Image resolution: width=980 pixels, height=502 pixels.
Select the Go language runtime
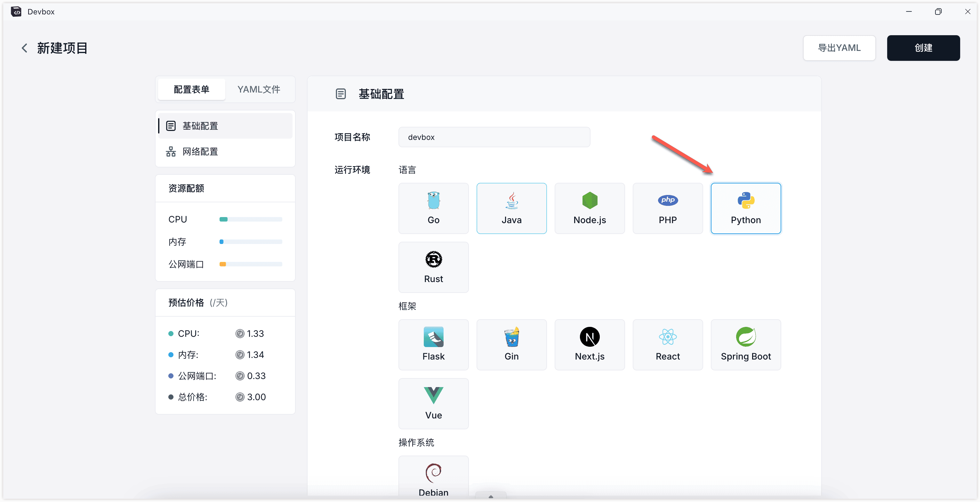pyautogui.click(x=433, y=208)
